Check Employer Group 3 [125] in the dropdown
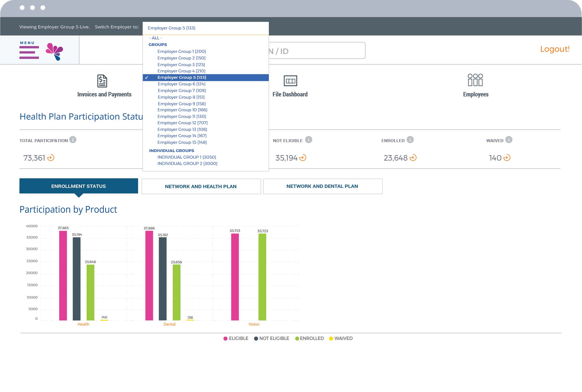 point(180,64)
